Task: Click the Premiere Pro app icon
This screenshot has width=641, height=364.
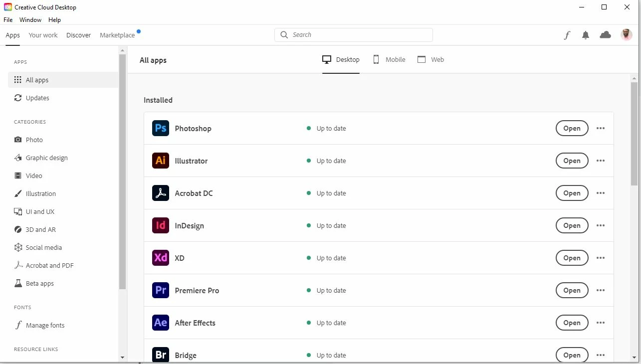Action: coord(161,290)
